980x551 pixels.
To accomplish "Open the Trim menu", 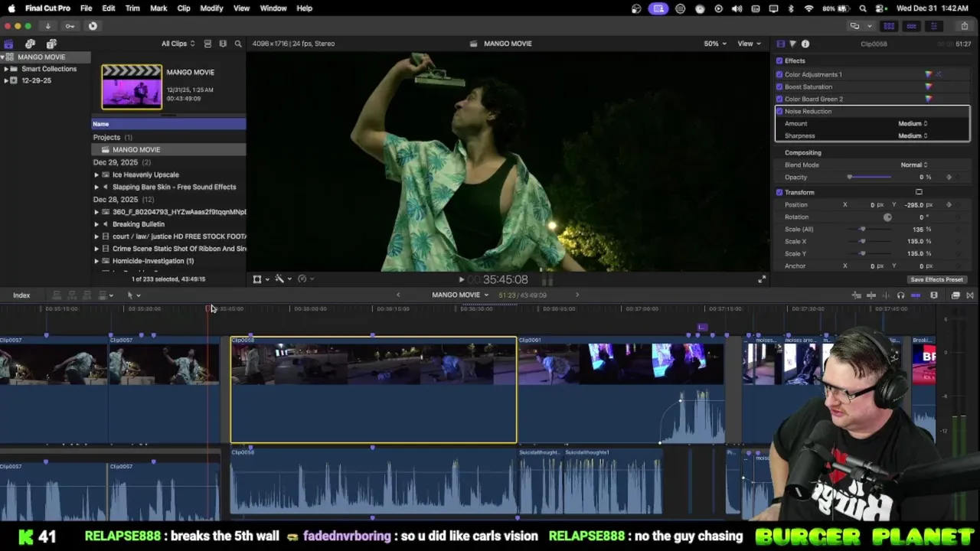I will click(x=132, y=8).
